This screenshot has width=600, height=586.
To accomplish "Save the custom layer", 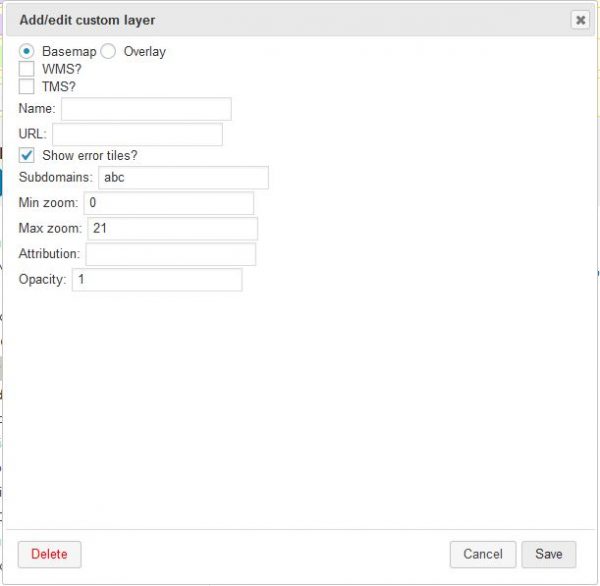I will (549, 554).
